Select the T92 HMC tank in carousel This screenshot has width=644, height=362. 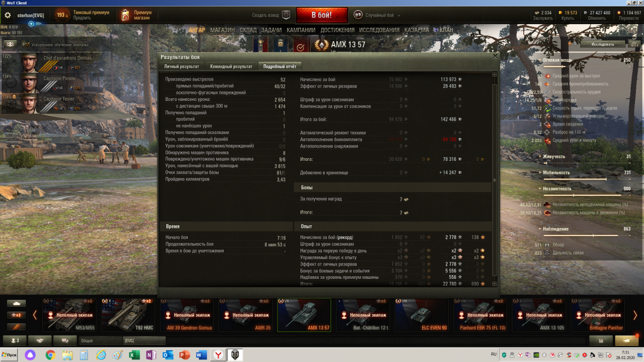127,315
